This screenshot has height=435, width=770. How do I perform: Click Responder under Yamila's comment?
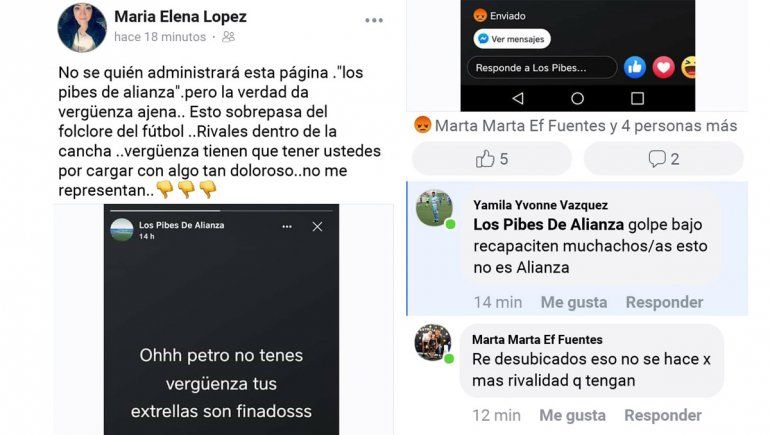(664, 302)
